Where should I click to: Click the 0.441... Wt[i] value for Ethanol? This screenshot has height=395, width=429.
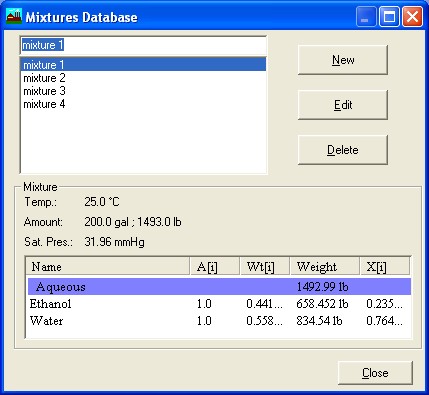264,304
